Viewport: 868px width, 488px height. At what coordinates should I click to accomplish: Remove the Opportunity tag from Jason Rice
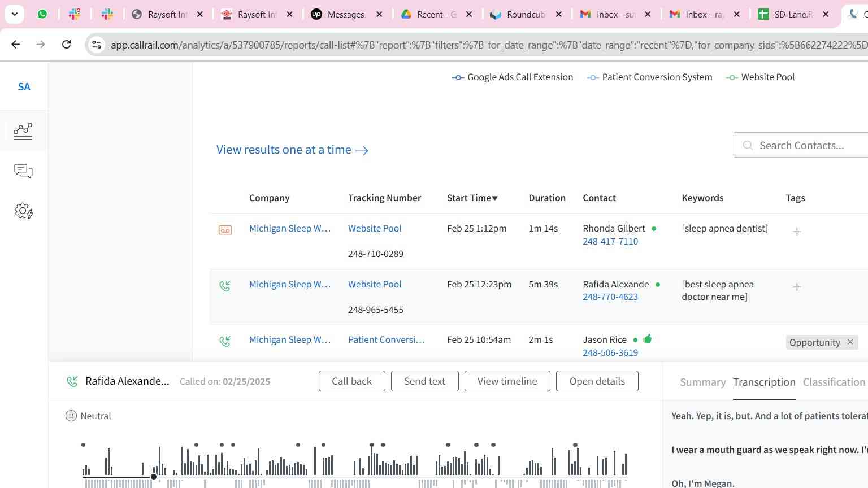(x=850, y=342)
